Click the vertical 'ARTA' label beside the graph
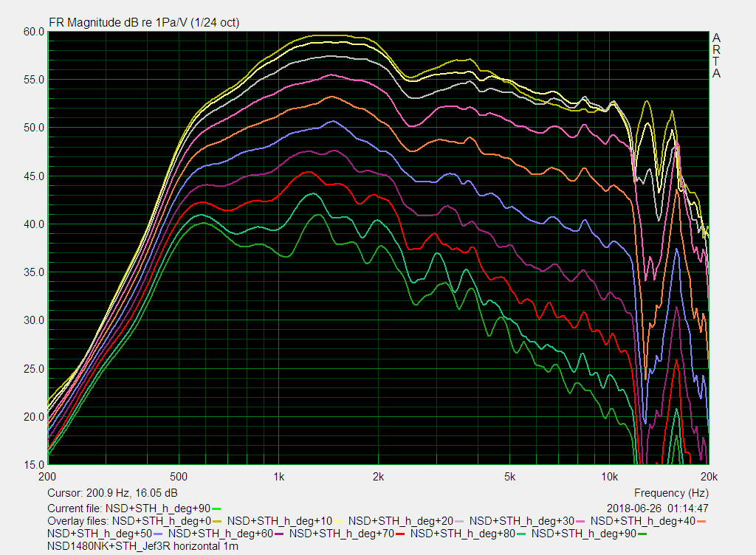The width and height of the screenshot is (756, 555). 716,55
